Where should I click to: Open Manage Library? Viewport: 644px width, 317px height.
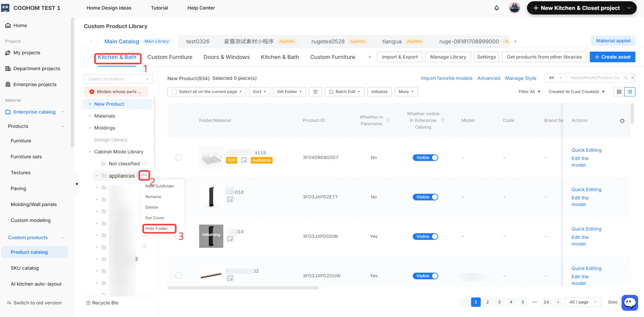[x=448, y=57]
